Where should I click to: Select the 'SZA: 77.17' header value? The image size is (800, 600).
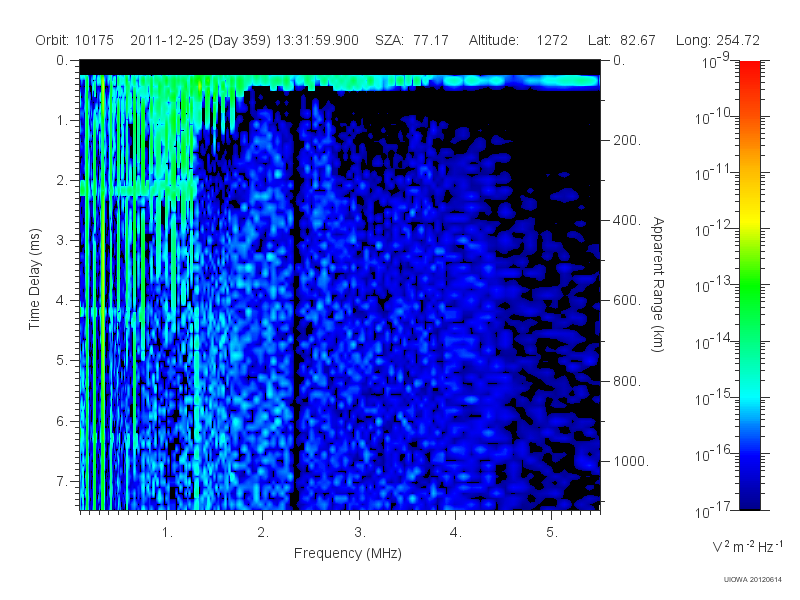pyautogui.click(x=412, y=40)
